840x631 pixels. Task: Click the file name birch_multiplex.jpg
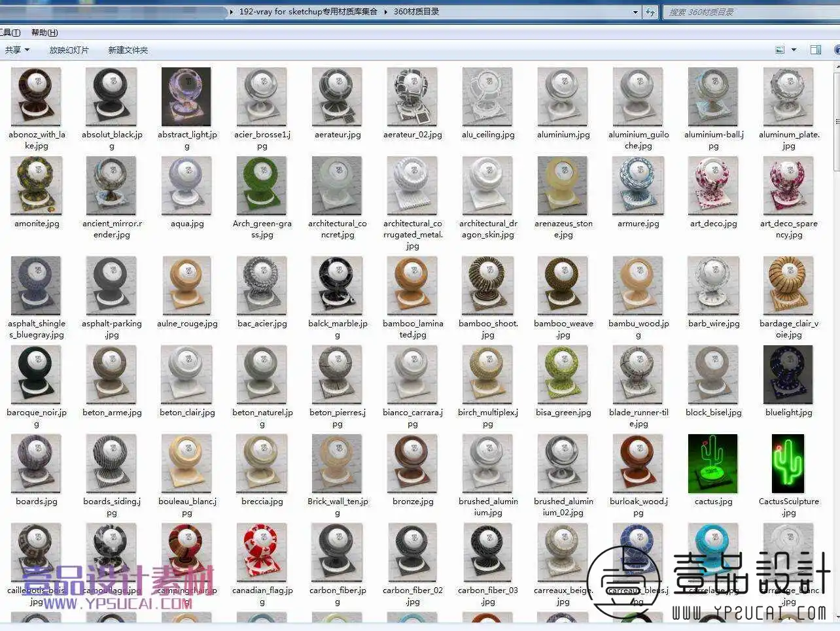point(488,418)
